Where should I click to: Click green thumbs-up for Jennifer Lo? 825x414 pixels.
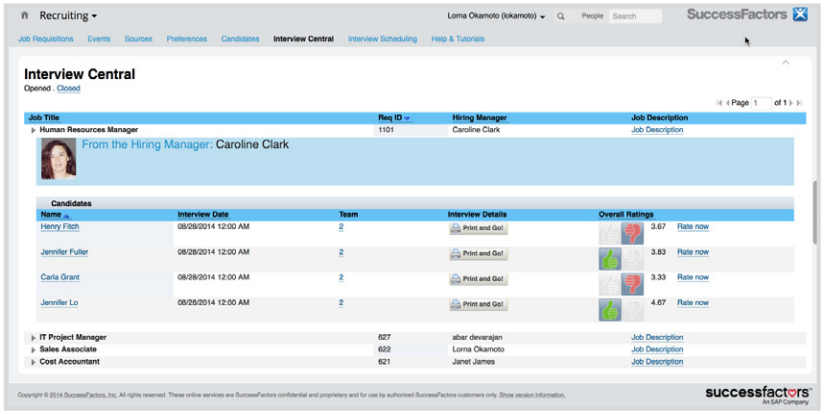pyautogui.click(x=609, y=309)
